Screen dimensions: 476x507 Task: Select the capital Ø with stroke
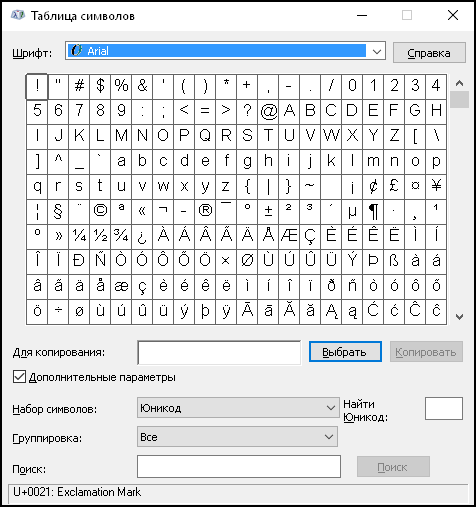click(247, 262)
